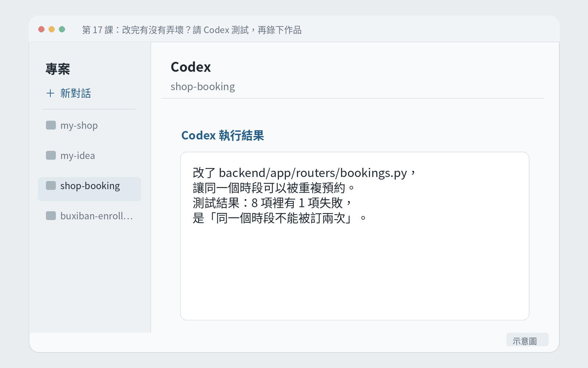The height and width of the screenshot is (368, 588).
Task: Click the folder icon next to shop-booking
Action: tap(51, 185)
